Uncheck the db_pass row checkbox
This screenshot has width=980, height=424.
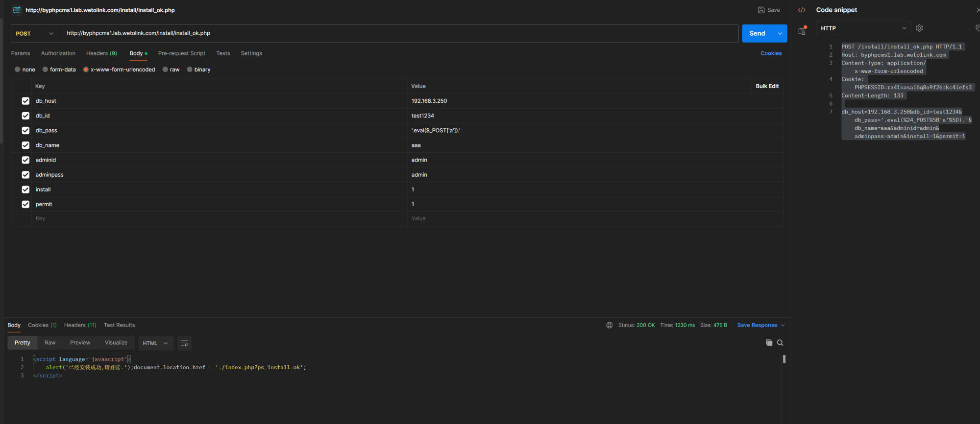(x=25, y=130)
